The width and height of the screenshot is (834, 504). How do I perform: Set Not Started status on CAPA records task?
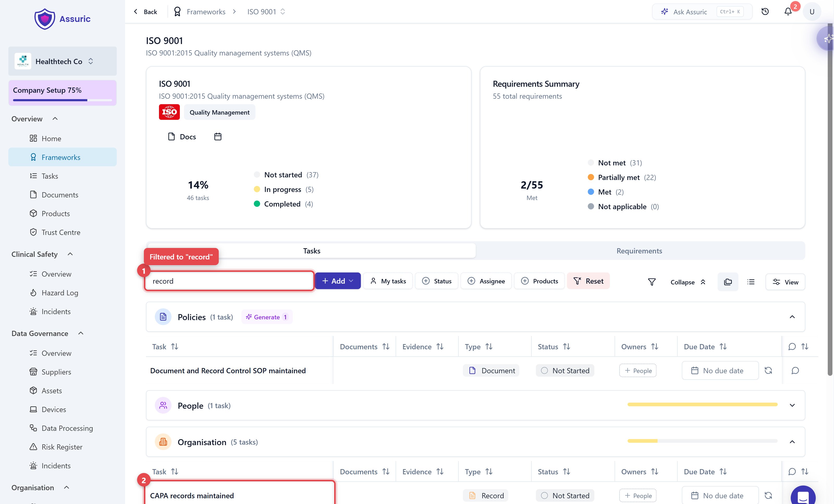(x=565, y=496)
